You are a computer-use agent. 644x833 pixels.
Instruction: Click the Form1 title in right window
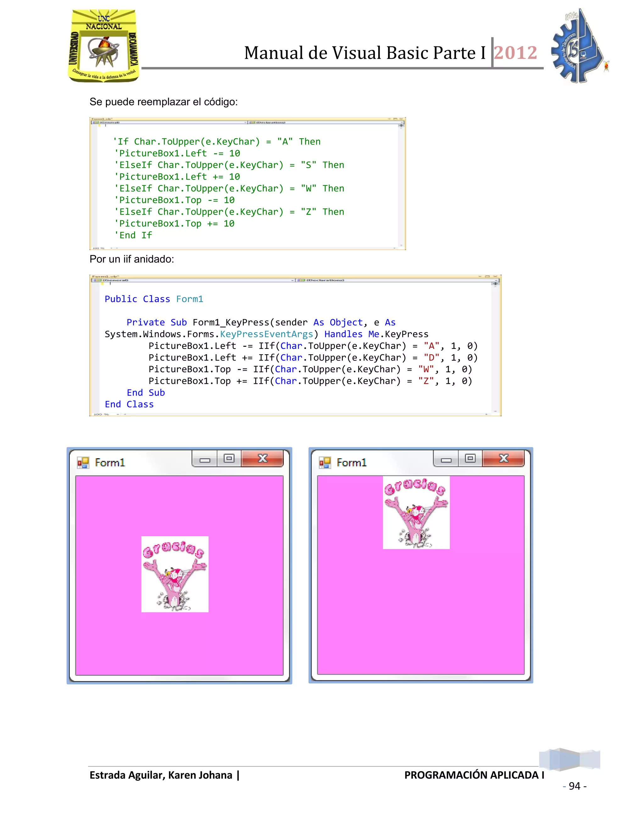[351, 463]
